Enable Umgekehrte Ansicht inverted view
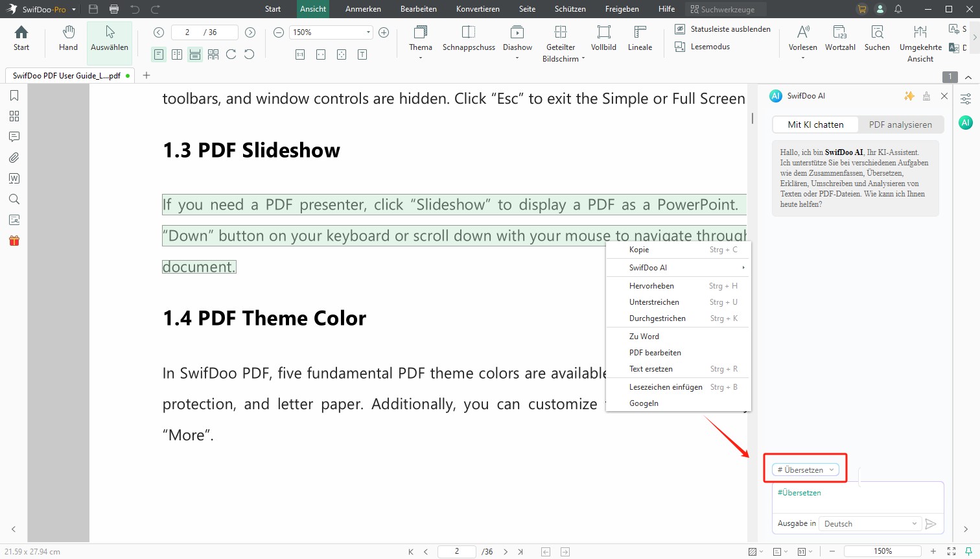Viewport: 980px width, 559px height. tap(920, 43)
